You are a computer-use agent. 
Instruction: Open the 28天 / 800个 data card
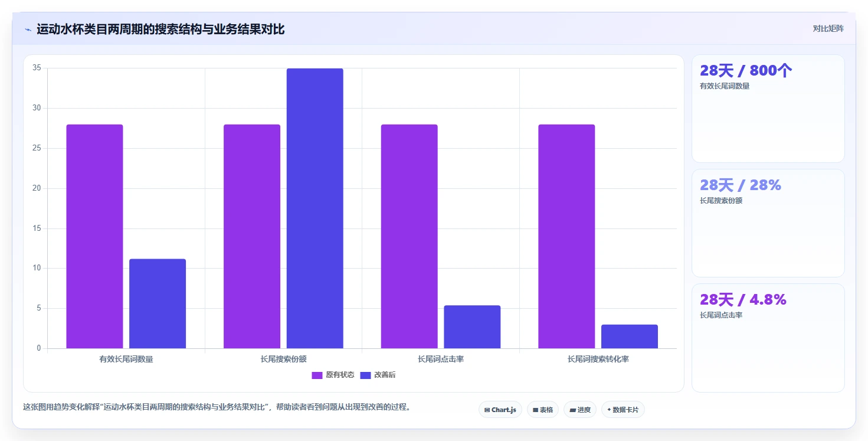768,109
